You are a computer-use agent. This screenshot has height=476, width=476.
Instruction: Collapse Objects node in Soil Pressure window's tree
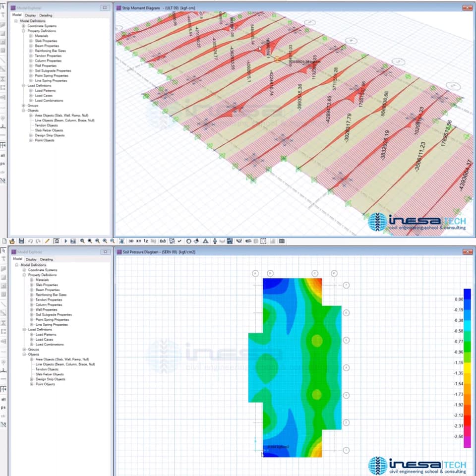pyautogui.click(x=24, y=354)
